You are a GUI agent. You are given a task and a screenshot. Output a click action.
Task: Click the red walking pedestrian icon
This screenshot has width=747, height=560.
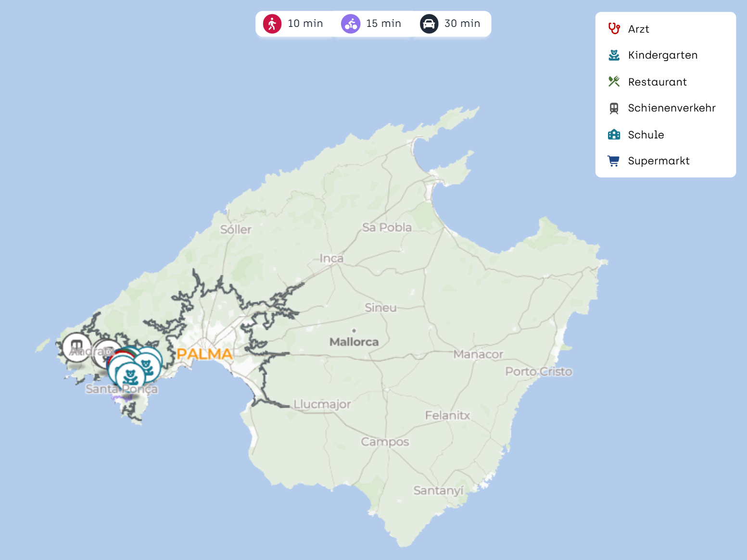click(x=272, y=24)
